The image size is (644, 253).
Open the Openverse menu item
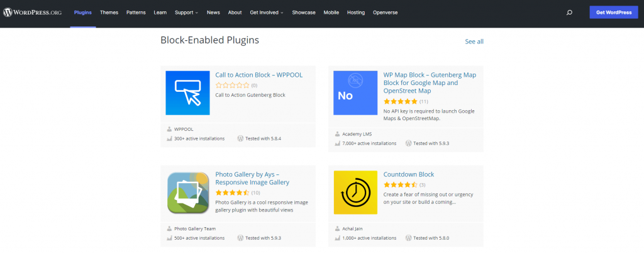(386, 13)
